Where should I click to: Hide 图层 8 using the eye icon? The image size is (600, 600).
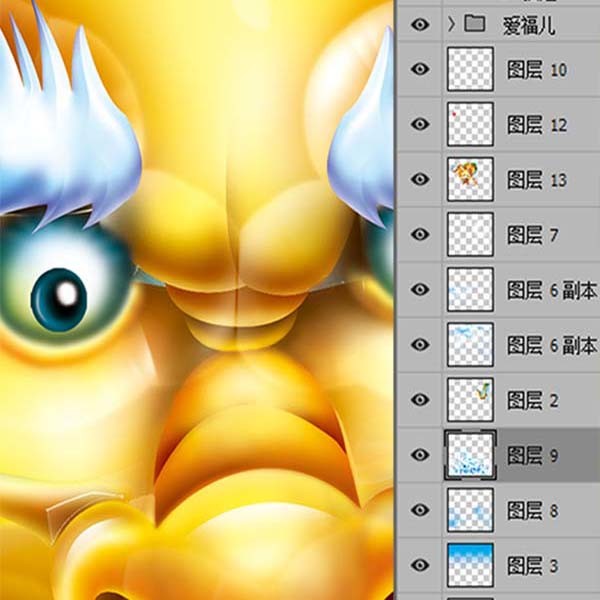pyautogui.click(x=420, y=510)
